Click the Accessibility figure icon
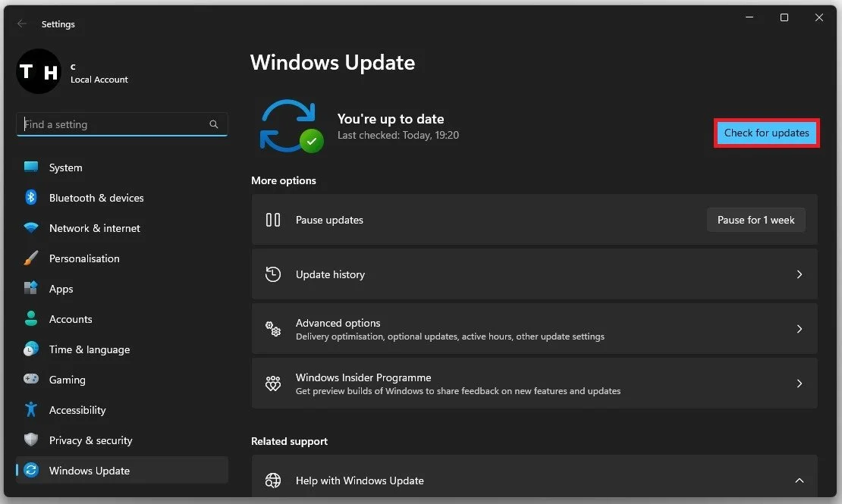842x504 pixels. 31,409
